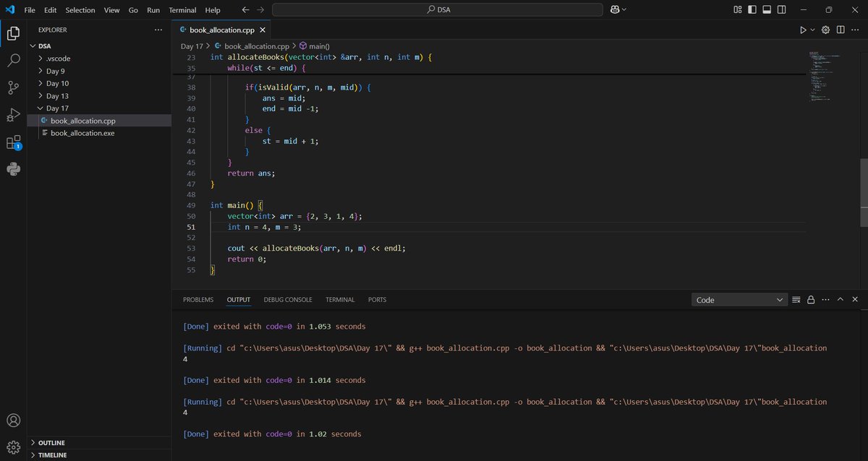Open the editor More Actions ellipsis
Screen dimensions: 868x461
click(855, 30)
